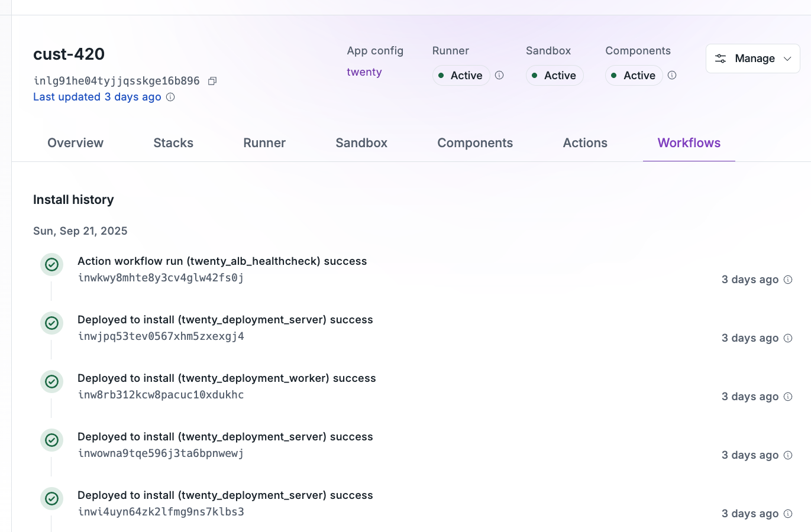The height and width of the screenshot is (532, 811).
Task: Expand the last twenty_deployment_server install entry
Action: pyautogui.click(x=225, y=495)
